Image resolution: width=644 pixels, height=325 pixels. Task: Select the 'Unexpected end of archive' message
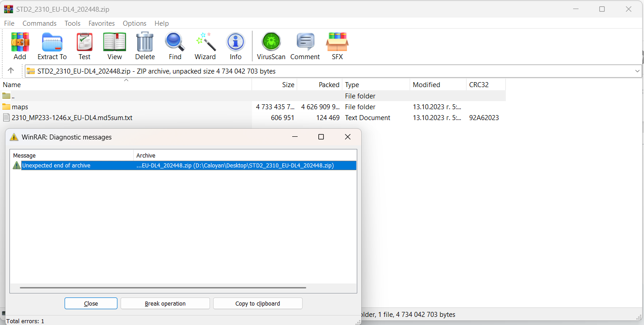pos(56,166)
